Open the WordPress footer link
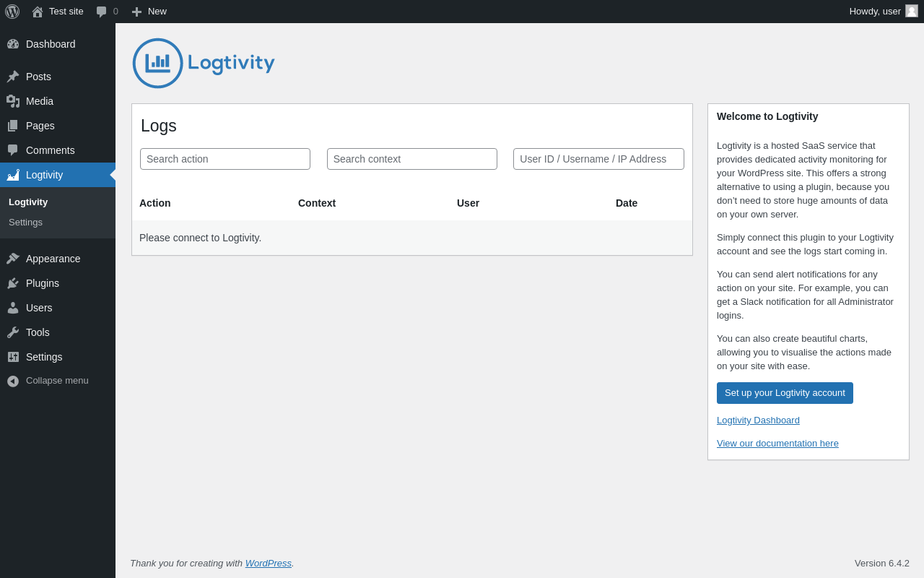Viewport: 924px width, 578px height. click(269, 564)
